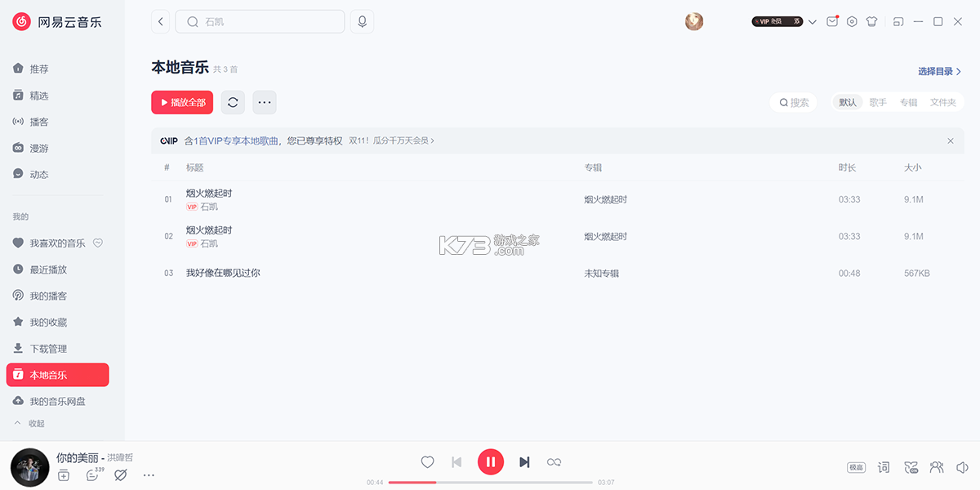This screenshot has width=980, height=490.
Task: Switch to 文件夹 tab
Action: (943, 102)
